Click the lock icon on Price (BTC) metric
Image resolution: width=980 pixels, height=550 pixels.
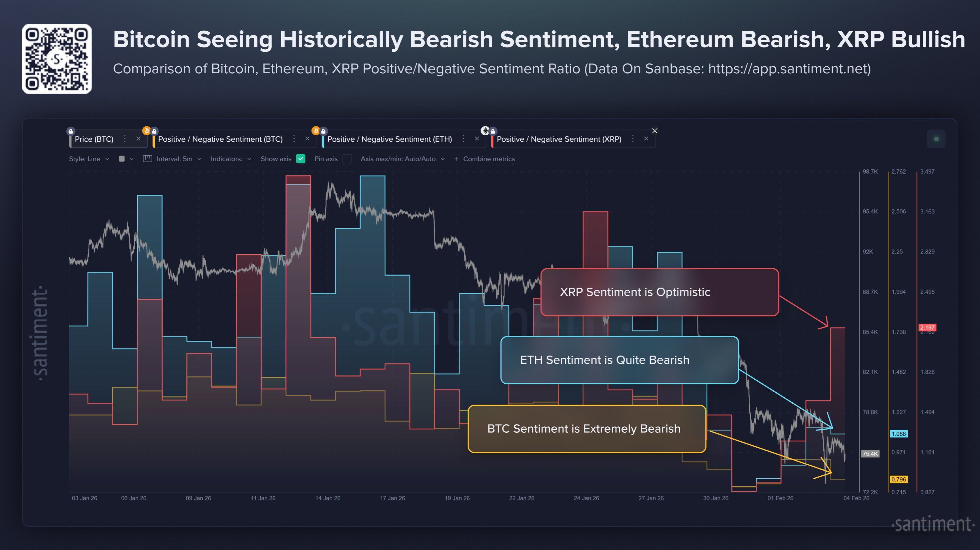tap(70, 131)
